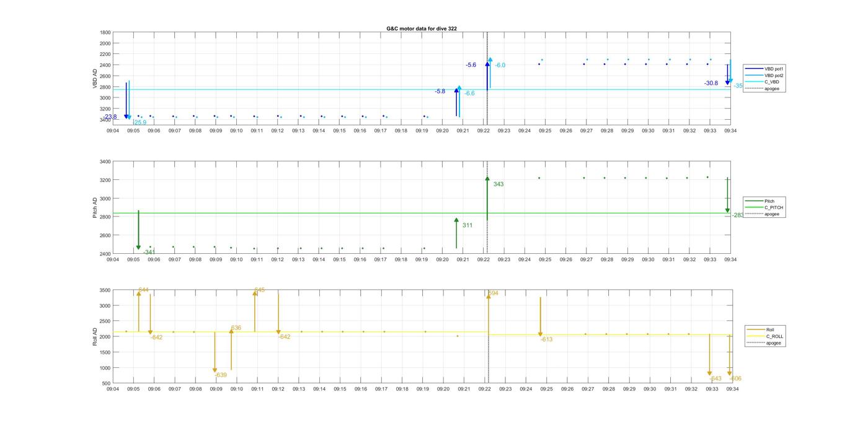The image size is (868, 430).
Task: Click the '-6.6' annotation in VBD plot
Action: (469, 93)
